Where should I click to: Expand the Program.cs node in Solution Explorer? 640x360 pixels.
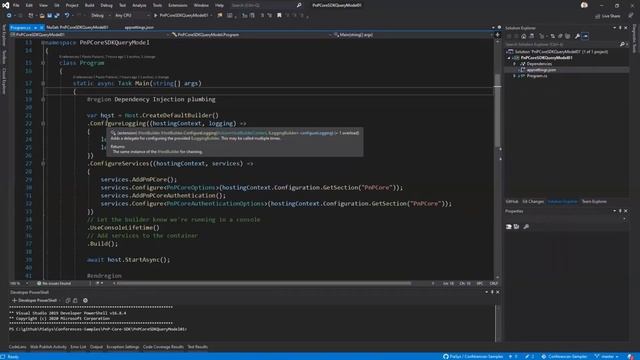pyautogui.click(x=514, y=76)
